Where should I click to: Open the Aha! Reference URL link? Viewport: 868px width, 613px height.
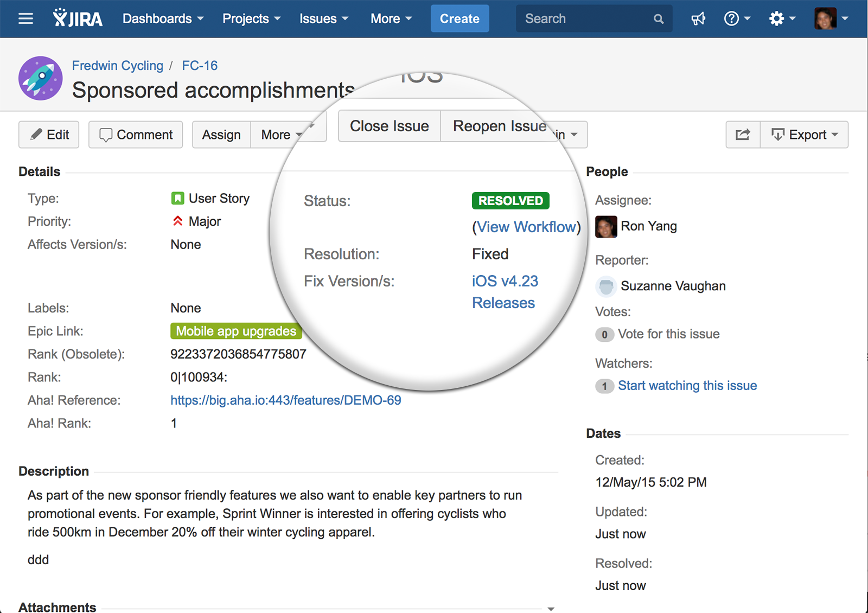[286, 400]
